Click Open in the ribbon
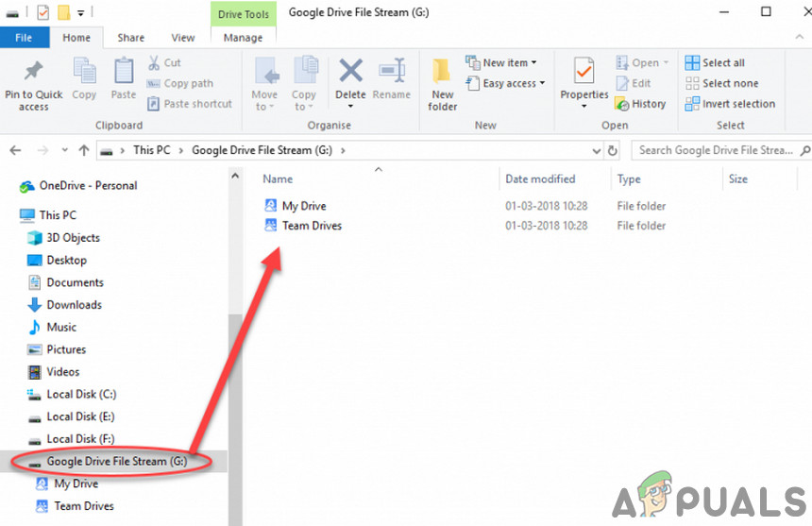 (642, 62)
